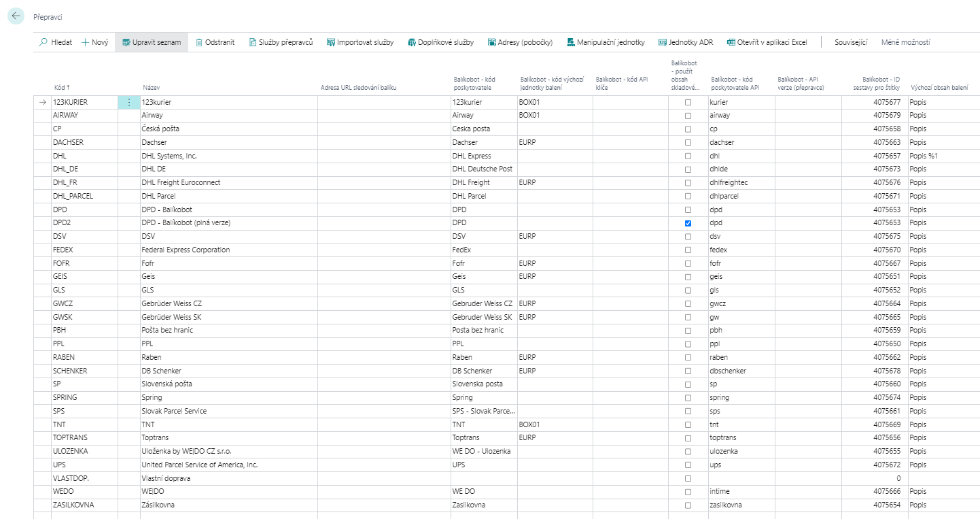Uncheck the DPD2 row checkbox
Viewport: 980px width, 519px height.
pyautogui.click(x=688, y=223)
